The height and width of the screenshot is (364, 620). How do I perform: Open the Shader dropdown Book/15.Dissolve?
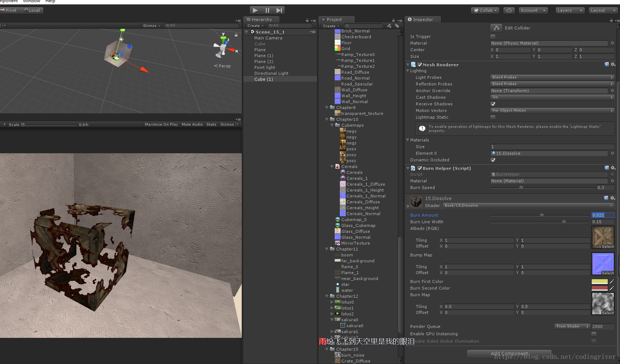tap(529, 206)
